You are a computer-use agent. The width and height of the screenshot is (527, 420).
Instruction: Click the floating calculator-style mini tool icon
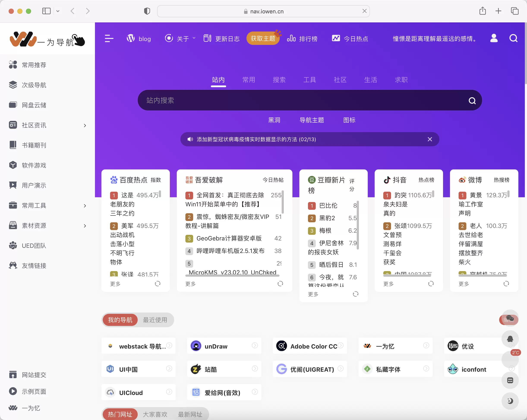[510, 380]
